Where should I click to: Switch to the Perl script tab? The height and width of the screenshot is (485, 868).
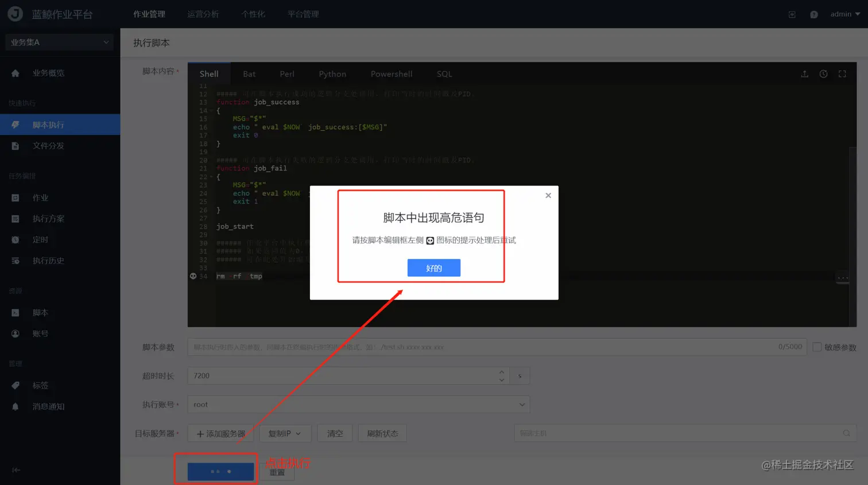point(287,74)
